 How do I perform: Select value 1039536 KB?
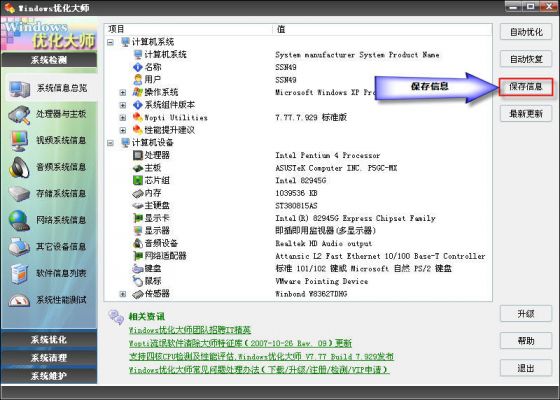click(x=296, y=193)
